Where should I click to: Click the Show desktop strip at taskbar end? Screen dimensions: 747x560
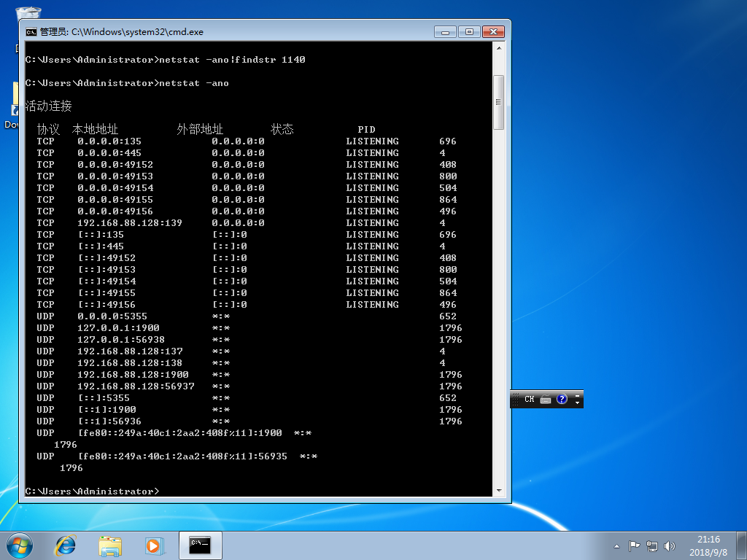(x=742, y=545)
